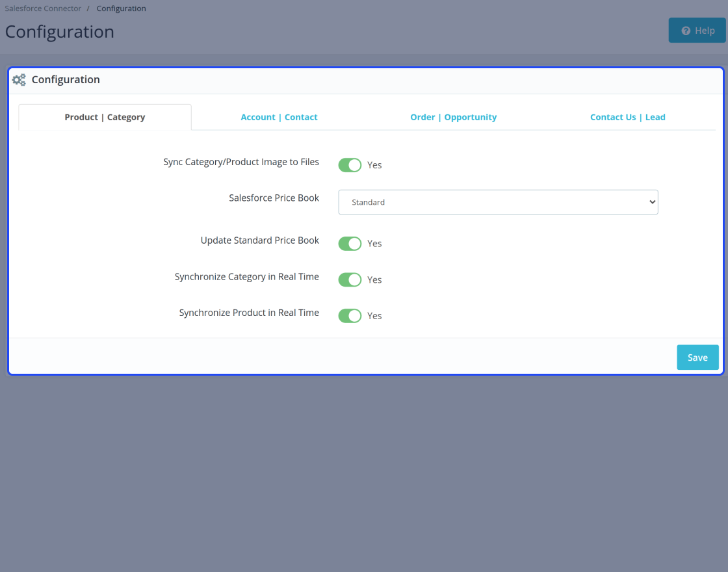This screenshot has height=572, width=728.
Task: Click the gears icon beside Configuration heading
Action: click(19, 80)
